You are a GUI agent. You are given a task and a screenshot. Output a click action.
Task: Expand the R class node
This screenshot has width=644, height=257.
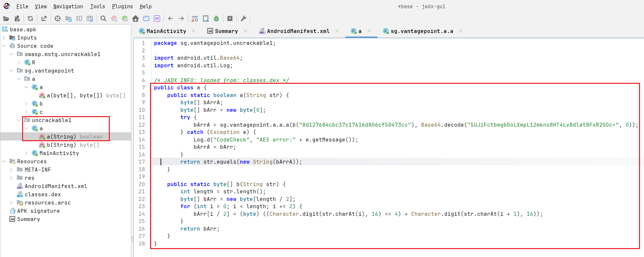click(x=19, y=63)
